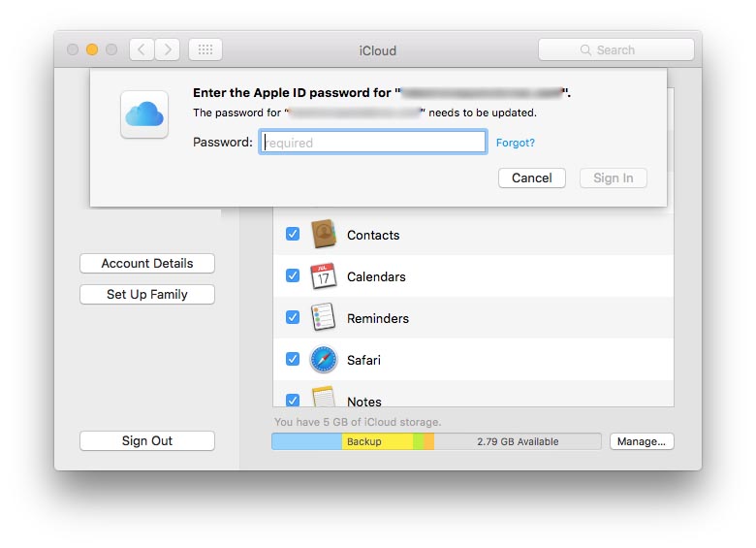
Task: Select the Safari label text
Action: (x=364, y=361)
